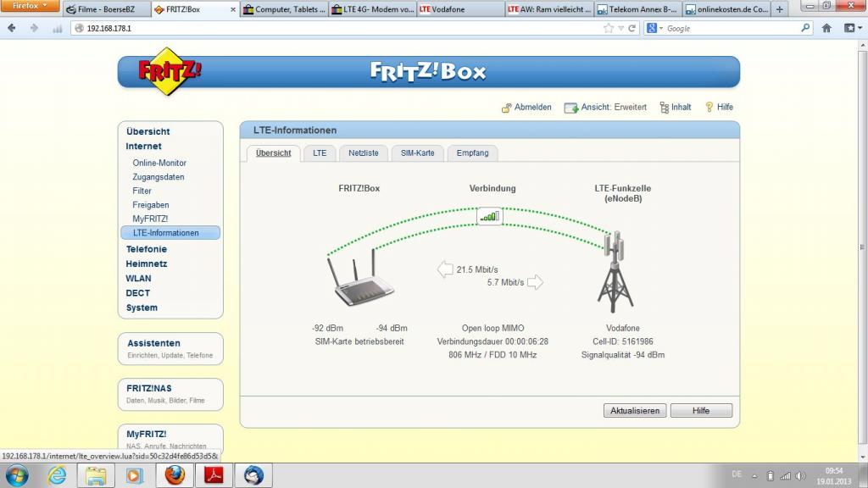Open the Empfang tab
This screenshot has height=488, width=868.
472,153
